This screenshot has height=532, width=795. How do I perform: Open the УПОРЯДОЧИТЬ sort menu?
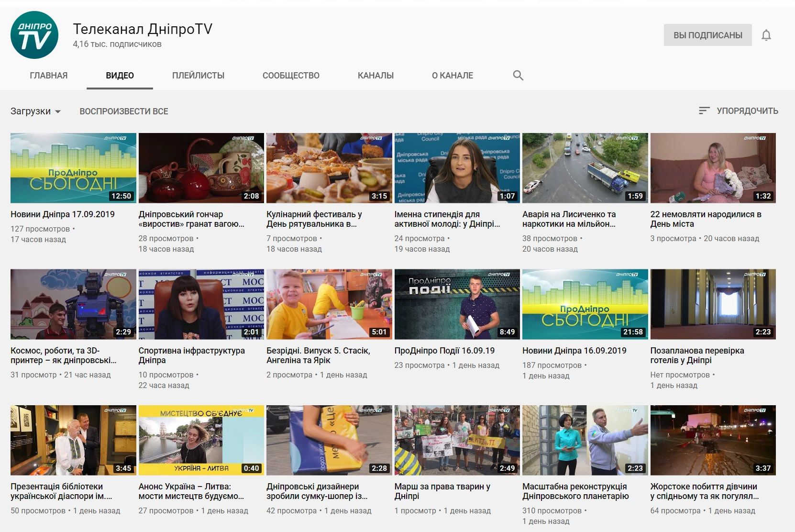click(x=747, y=111)
